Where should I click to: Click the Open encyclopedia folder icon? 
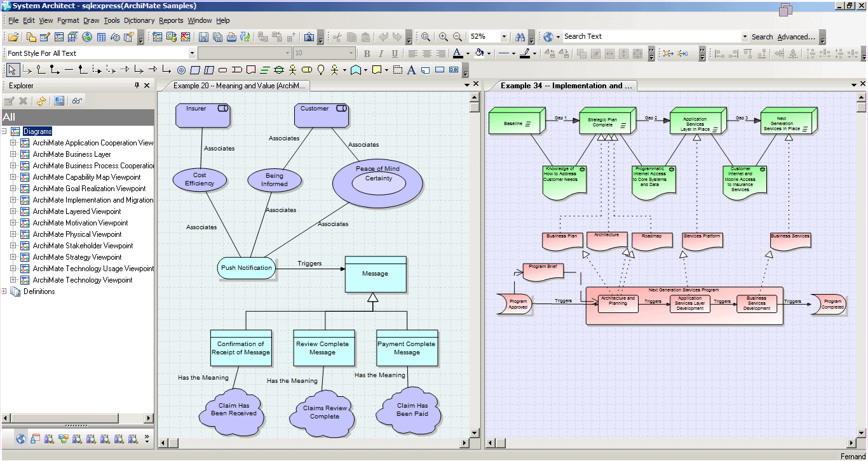pyautogui.click(x=13, y=37)
